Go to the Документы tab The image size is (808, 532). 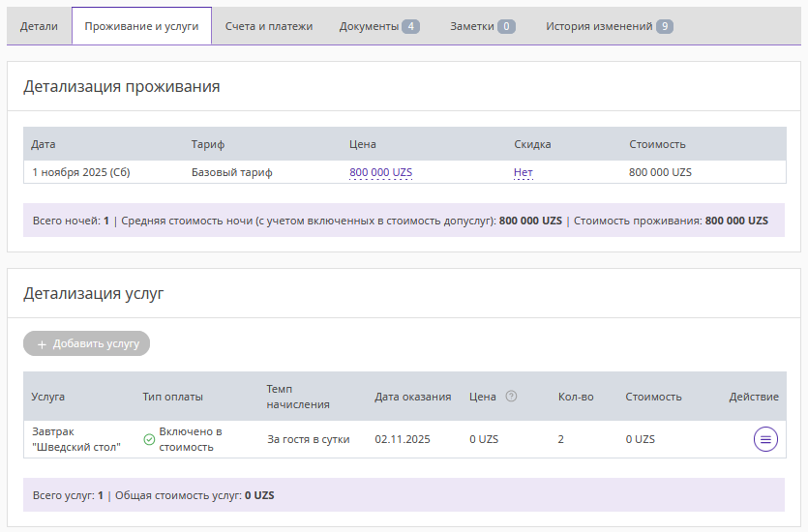[x=378, y=26]
